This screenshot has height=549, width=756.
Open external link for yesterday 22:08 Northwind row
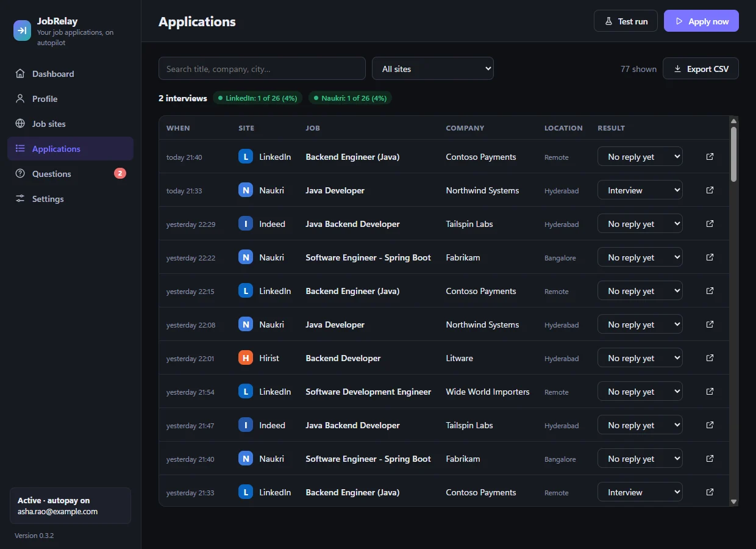(x=710, y=325)
